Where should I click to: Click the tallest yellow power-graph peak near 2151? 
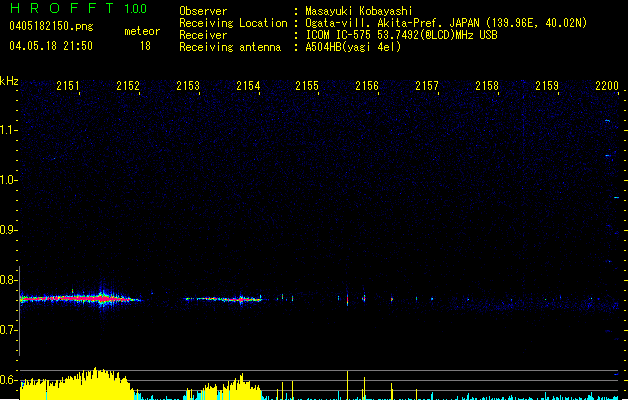point(95,383)
